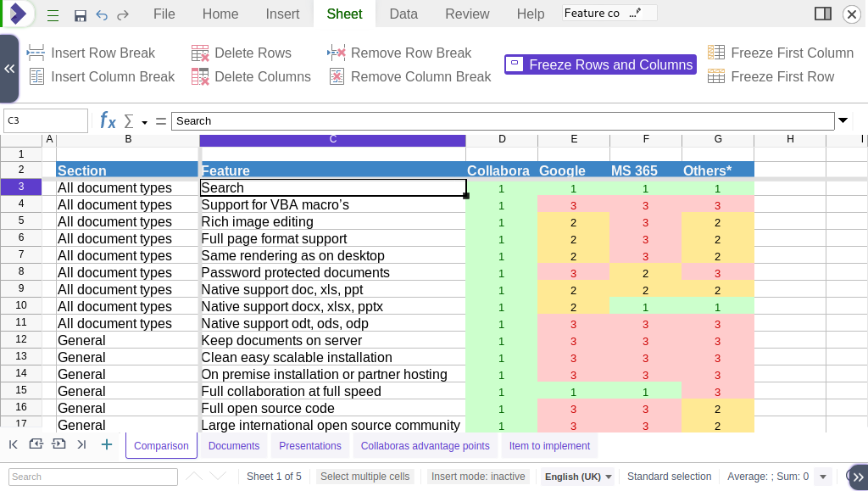Open the Insert tab
Image resolution: width=868 pixels, height=491 pixels.
tap(282, 14)
